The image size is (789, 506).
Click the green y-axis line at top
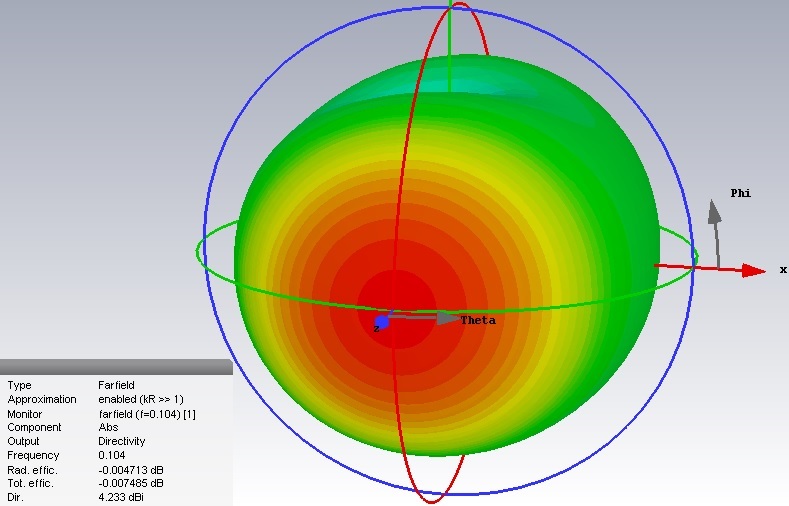pos(450,30)
